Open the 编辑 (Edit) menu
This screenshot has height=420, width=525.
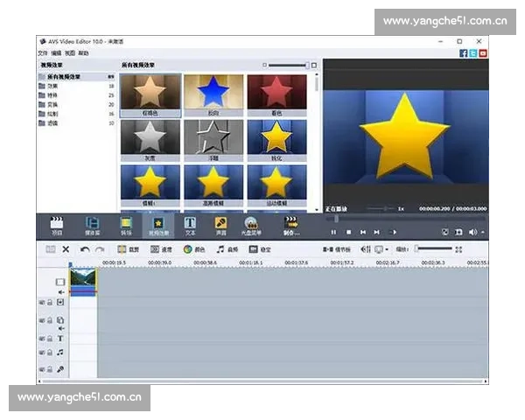tap(57, 53)
